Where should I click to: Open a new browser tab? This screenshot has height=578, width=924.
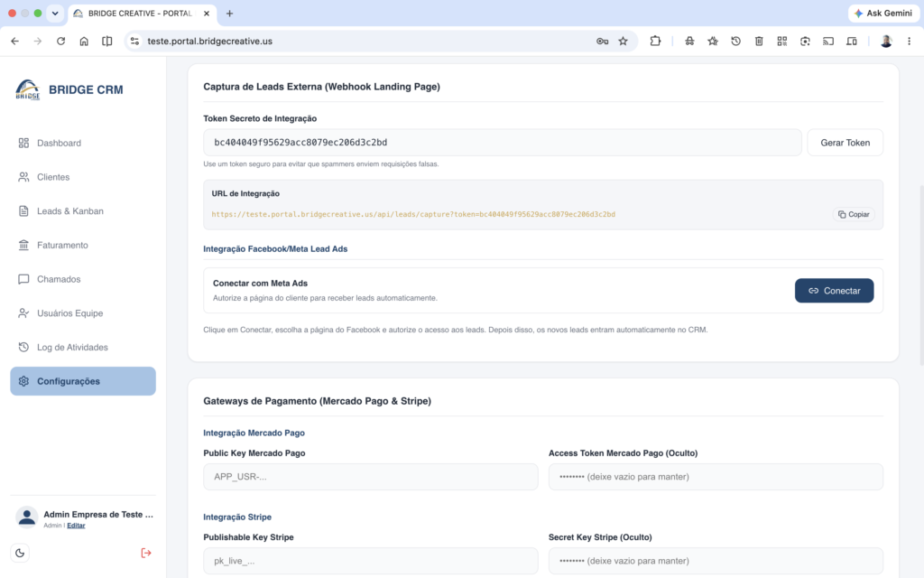click(230, 13)
